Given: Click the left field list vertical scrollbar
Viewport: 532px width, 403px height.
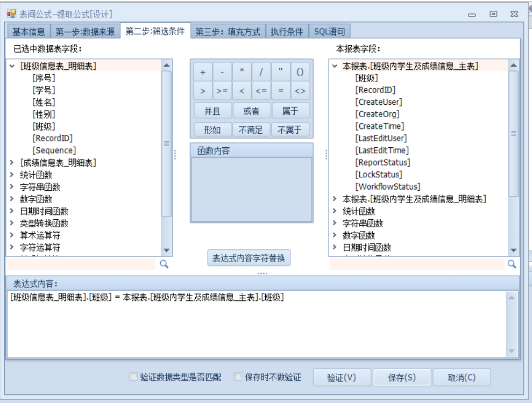Looking at the screenshot, I should (x=167, y=142).
